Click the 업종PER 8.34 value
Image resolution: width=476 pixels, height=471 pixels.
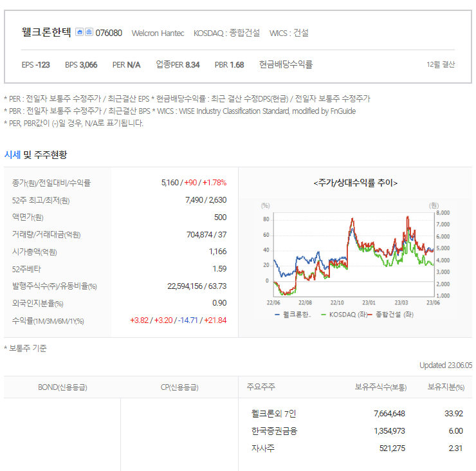178,64
